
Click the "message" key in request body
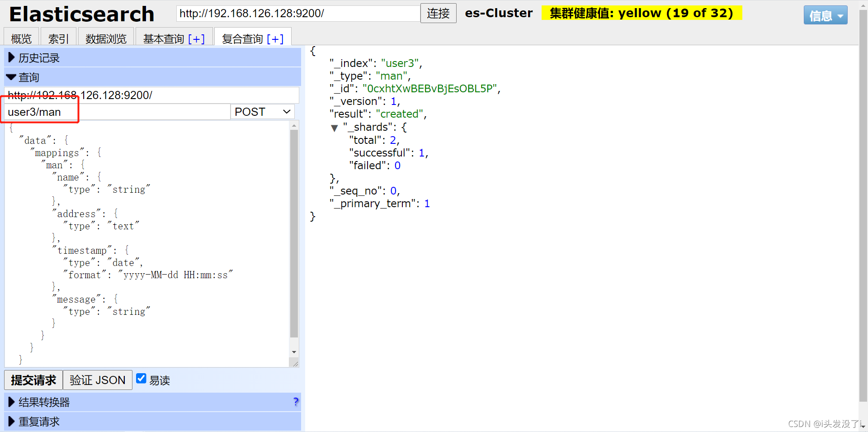pyautogui.click(x=76, y=299)
